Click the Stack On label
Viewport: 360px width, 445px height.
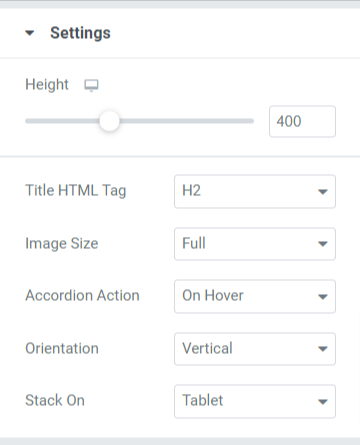[x=55, y=400]
